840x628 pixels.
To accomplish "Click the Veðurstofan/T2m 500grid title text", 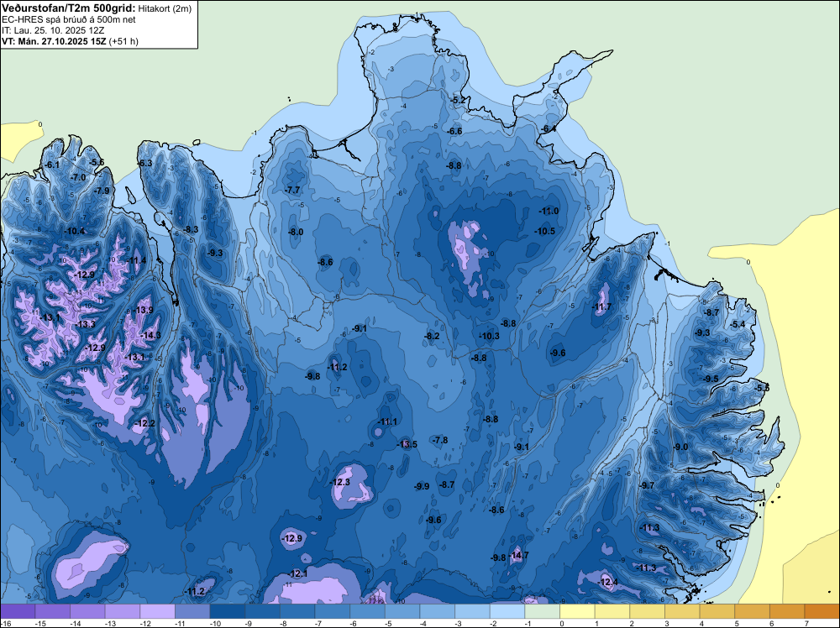I will click(x=69, y=8).
